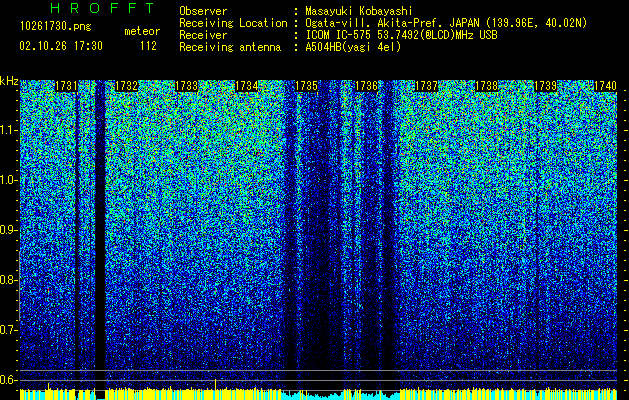This screenshot has height=400, width=629.
Task: Click the 1735 time marker
Action: (x=306, y=86)
